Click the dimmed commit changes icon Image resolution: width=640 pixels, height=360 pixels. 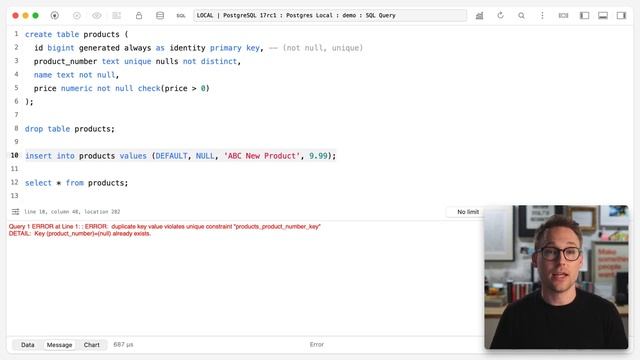tap(77, 16)
